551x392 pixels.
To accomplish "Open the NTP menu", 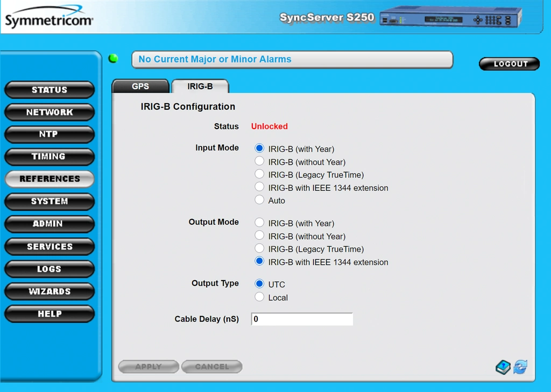I will pyautogui.click(x=50, y=134).
